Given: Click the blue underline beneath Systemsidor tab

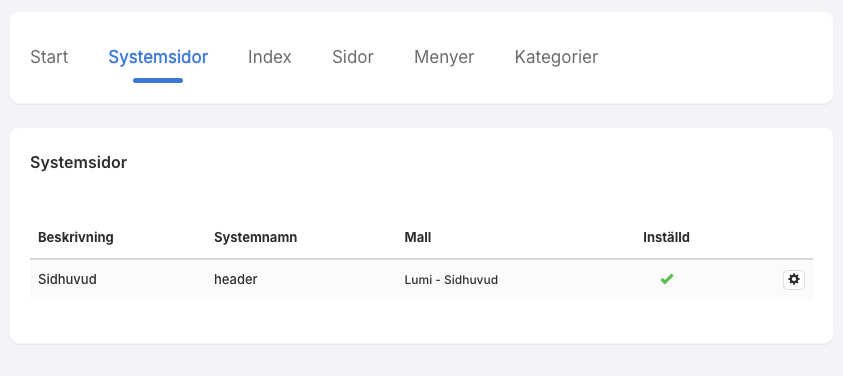Looking at the screenshot, I should (158, 81).
